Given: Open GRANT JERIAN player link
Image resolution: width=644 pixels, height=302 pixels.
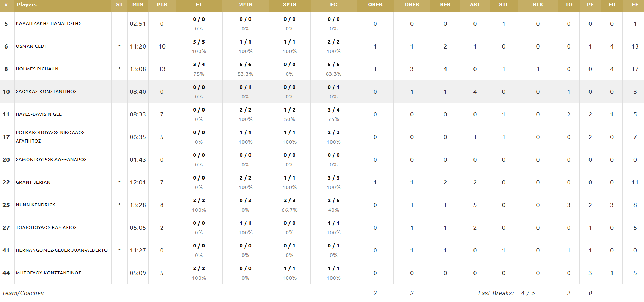Looking at the screenshot, I should coord(33,182).
